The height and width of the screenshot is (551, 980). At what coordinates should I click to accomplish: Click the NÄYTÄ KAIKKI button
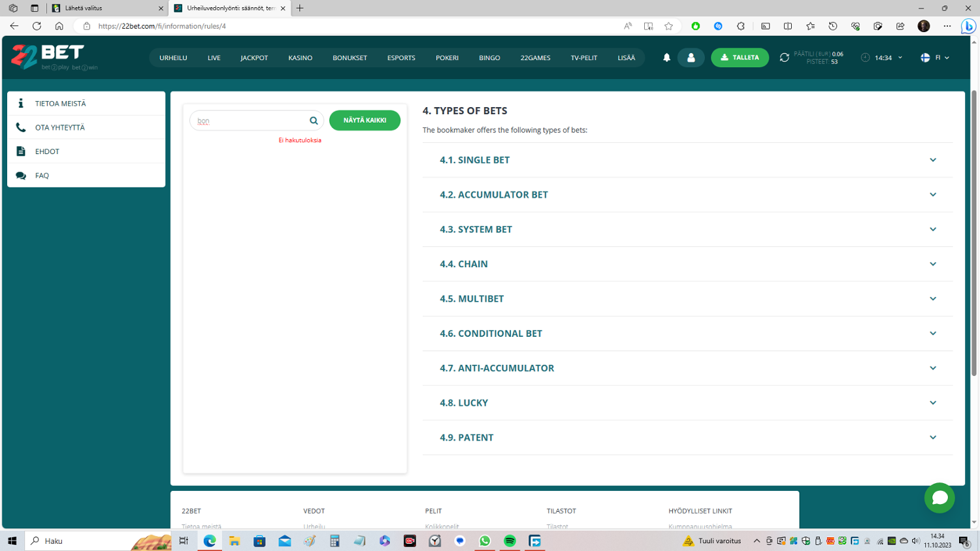[365, 120]
